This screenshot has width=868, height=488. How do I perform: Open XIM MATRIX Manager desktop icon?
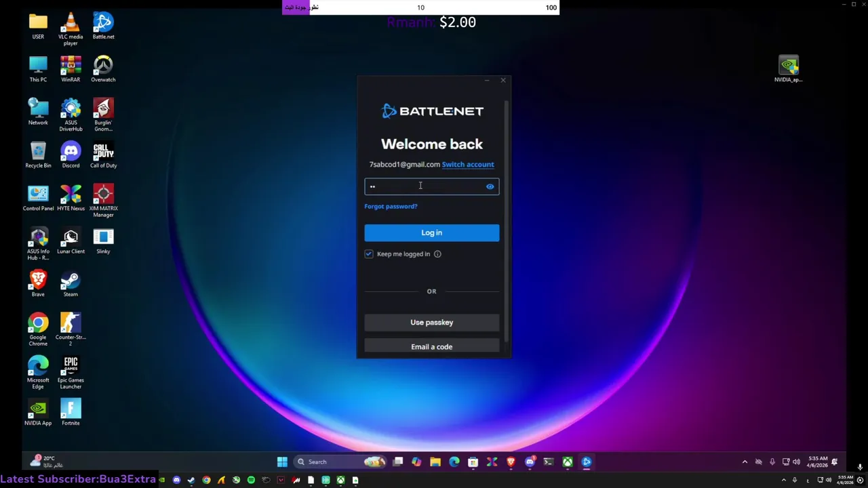tap(103, 201)
